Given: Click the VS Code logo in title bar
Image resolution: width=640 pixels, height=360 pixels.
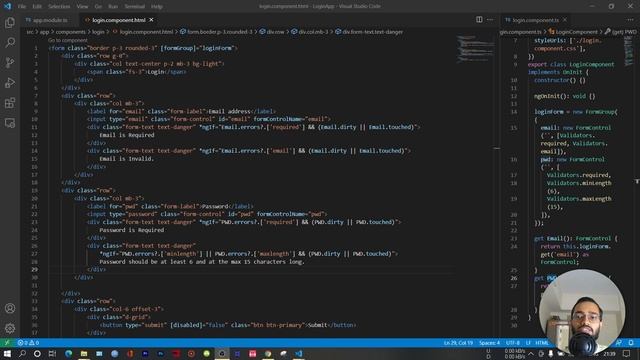Looking at the screenshot, I should (7, 6).
